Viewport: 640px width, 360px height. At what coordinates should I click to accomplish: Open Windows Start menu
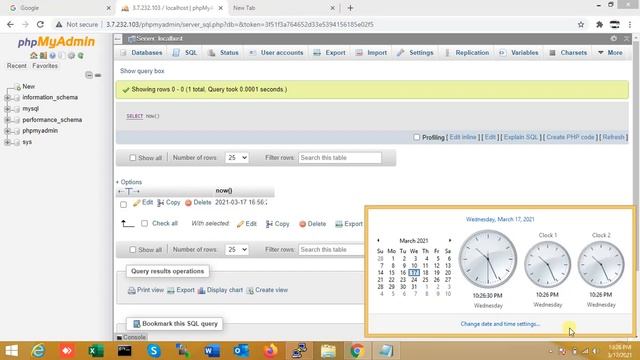11,351
